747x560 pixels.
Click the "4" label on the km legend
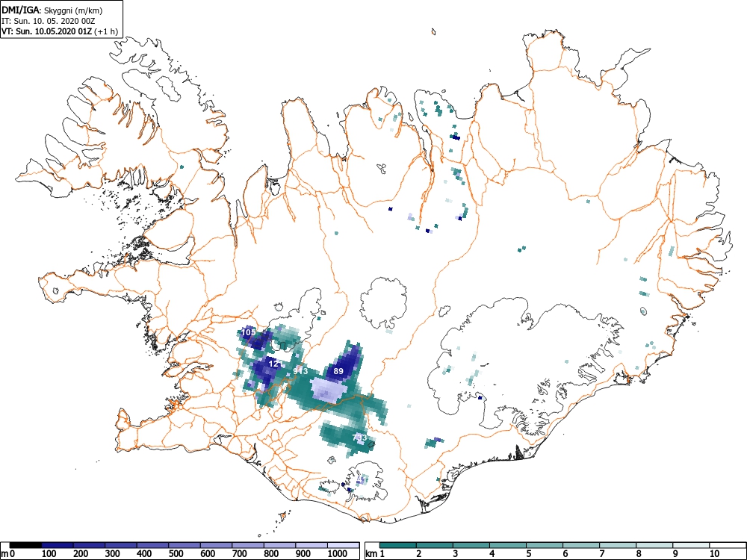[492, 554]
